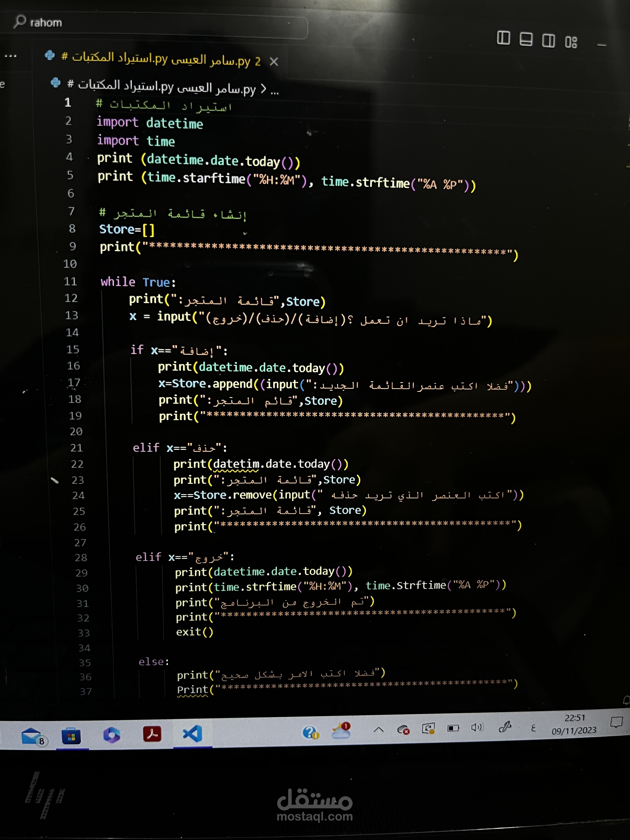
Task: Expand the hidden tray icons chevron
Action: [x=379, y=730]
